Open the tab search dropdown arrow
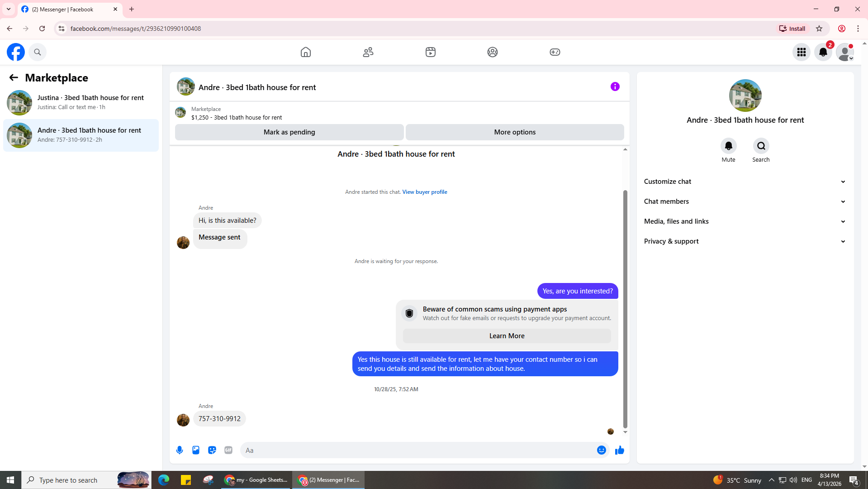Screen dimensions: 868x489 (9, 9)
